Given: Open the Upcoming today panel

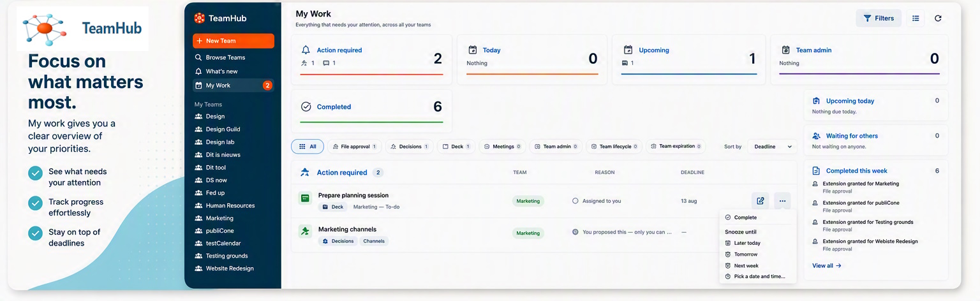Looking at the screenshot, I should 876,105.
